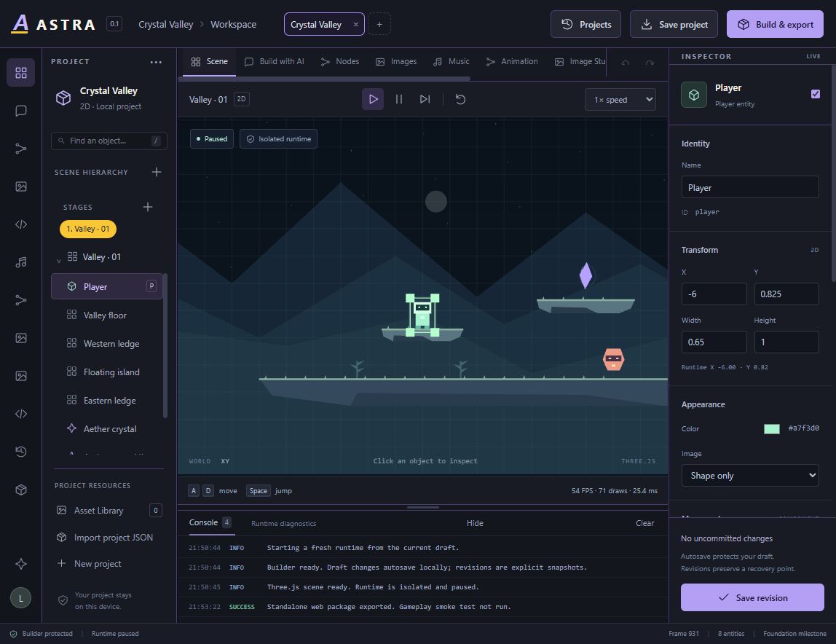Pause the runtime with the pause icon
836x644 pixels.
pos(398,99)
